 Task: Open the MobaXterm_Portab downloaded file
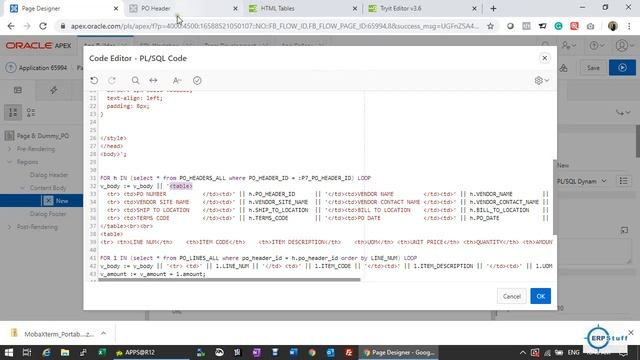coord(53,334)
